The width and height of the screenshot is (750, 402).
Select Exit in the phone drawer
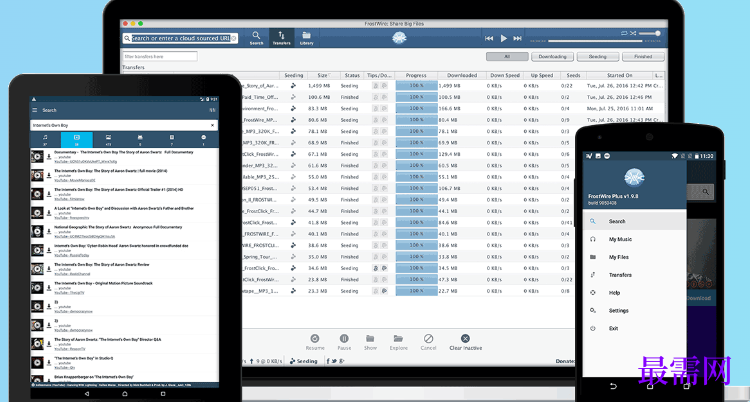[634, 328]
